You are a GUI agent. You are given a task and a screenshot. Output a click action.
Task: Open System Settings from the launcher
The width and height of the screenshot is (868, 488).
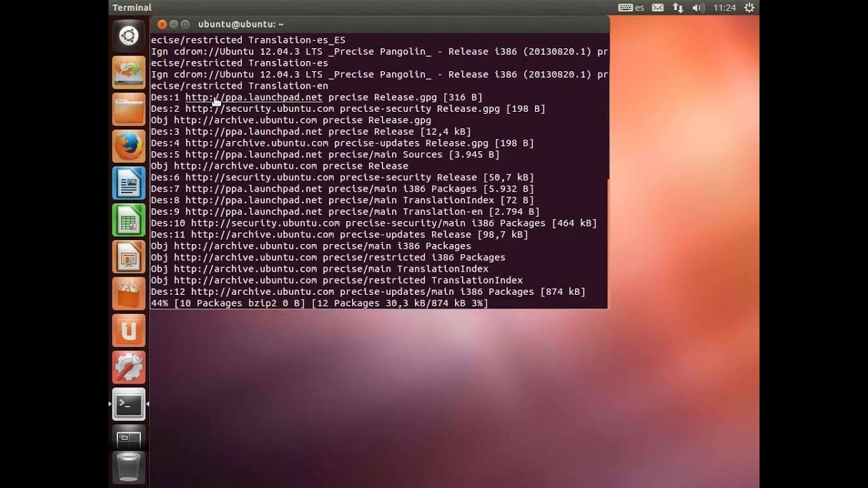click(x=129, y=367)
